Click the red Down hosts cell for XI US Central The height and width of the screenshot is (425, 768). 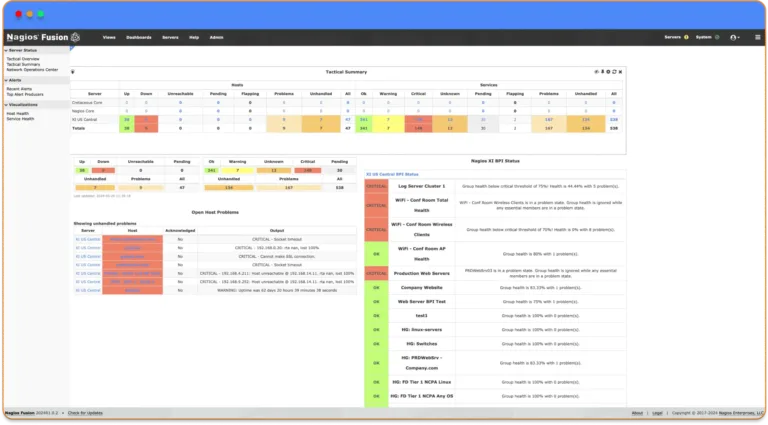(145, 119)
